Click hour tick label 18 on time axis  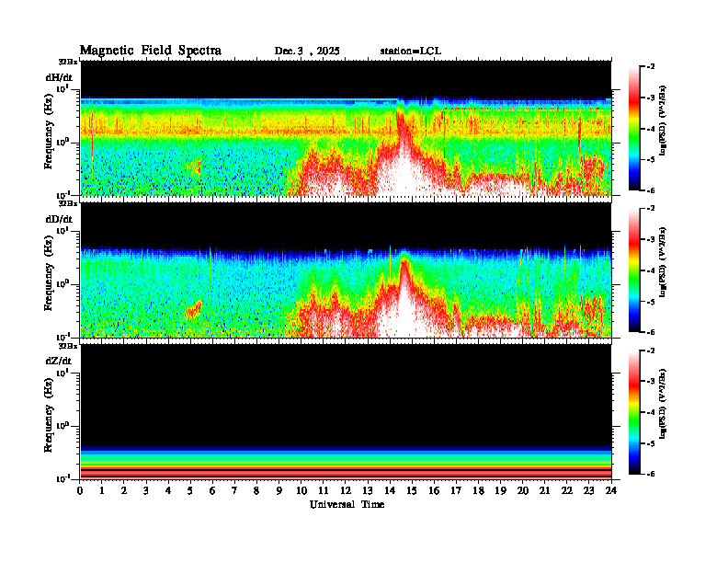click(x=478, y=490)
